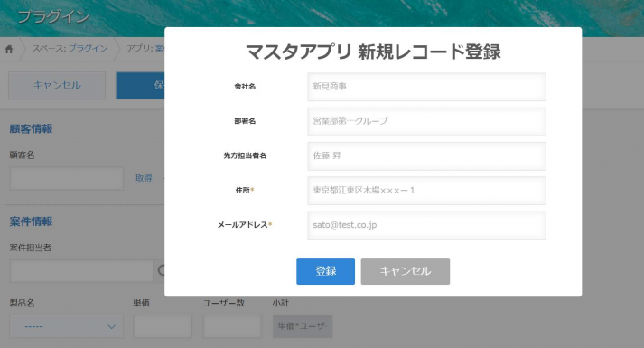Dismiss dialog via gray キャンセル button
This screenshot has width=644, height=348.
coord(406,271)
